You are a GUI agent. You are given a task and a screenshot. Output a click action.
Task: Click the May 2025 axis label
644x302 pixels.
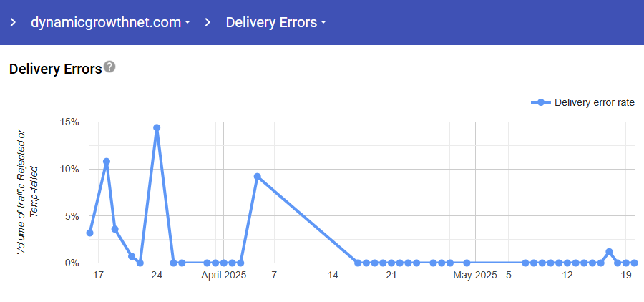point(475,275)
